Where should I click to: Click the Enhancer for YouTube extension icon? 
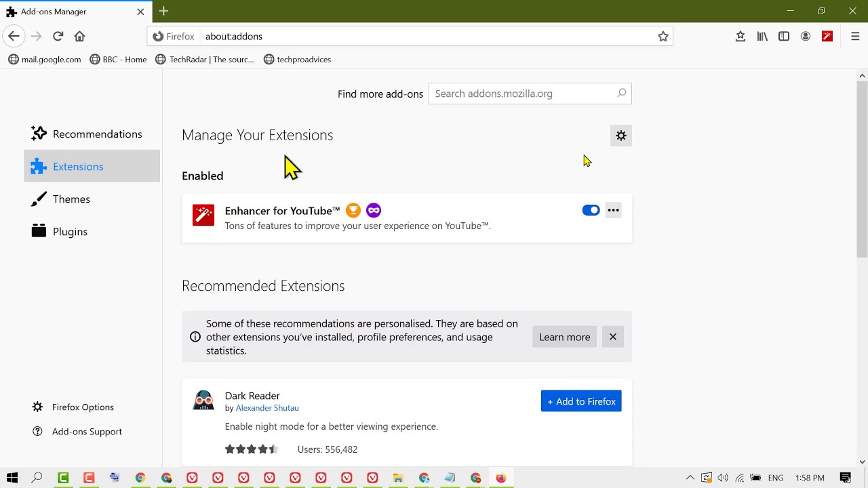(x=203, y=215)
